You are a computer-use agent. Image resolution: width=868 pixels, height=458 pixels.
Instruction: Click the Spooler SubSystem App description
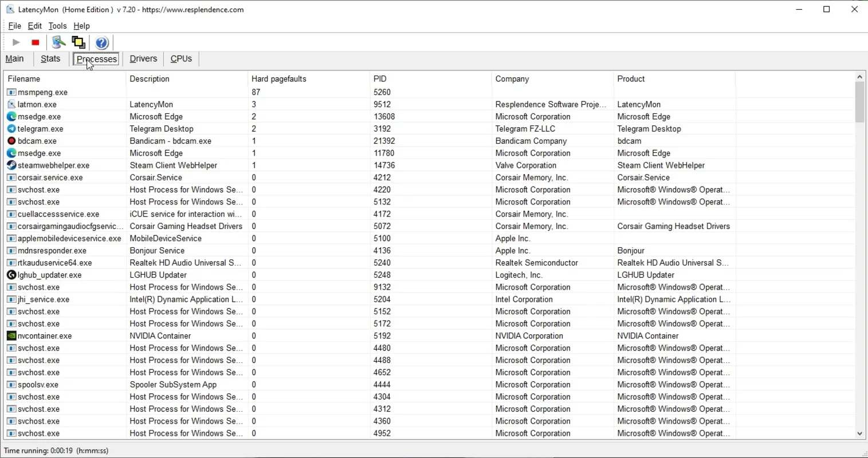(x=173, y=385)
